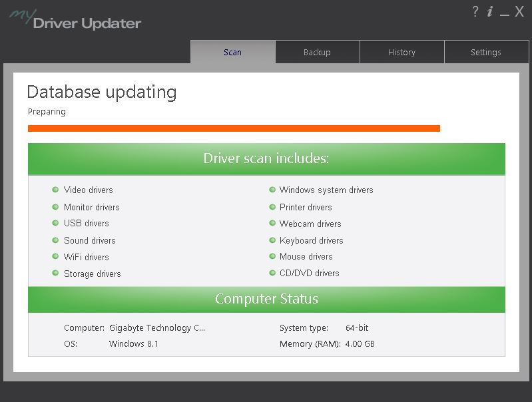The image size is (532, 402).
Task: Select the 'USB drivers' text
Action: 86,223
